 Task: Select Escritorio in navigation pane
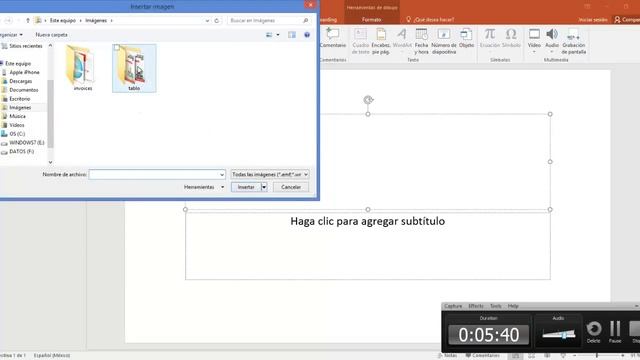[20, 99]
